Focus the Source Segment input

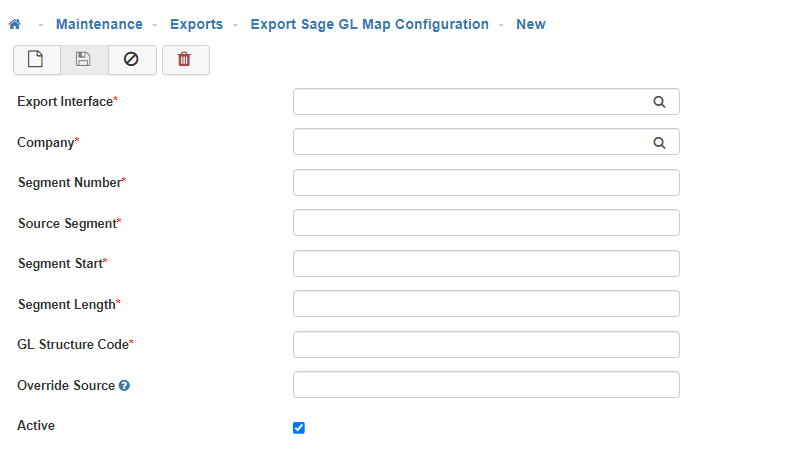(486, 223)
